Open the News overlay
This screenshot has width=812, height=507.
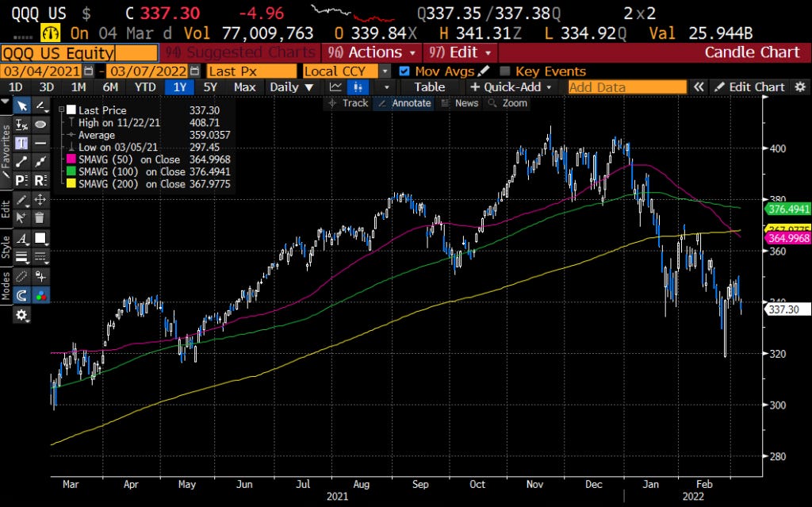click(x=459, y=103)
